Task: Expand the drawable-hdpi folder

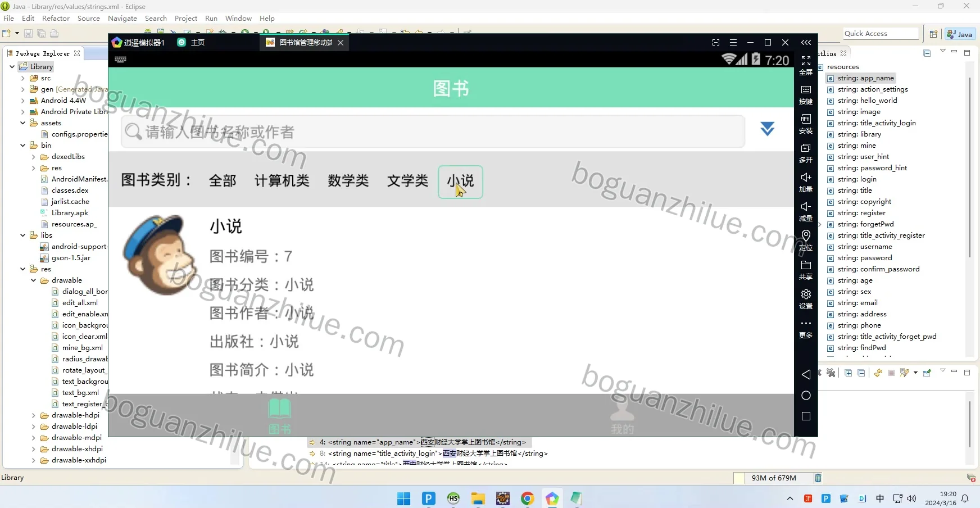Action: coord(34,415)
